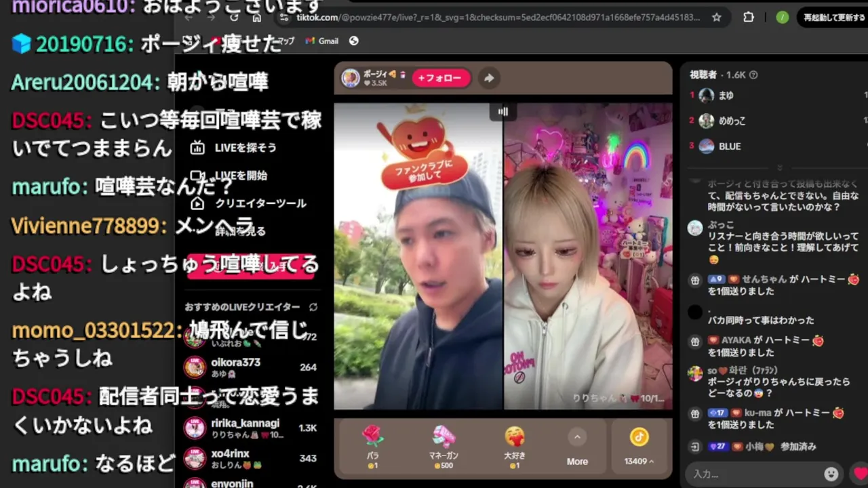This screenshot has width=868, height=488.
Task: Click gift icon beside ku-ma message
Action: pos(695,413)
